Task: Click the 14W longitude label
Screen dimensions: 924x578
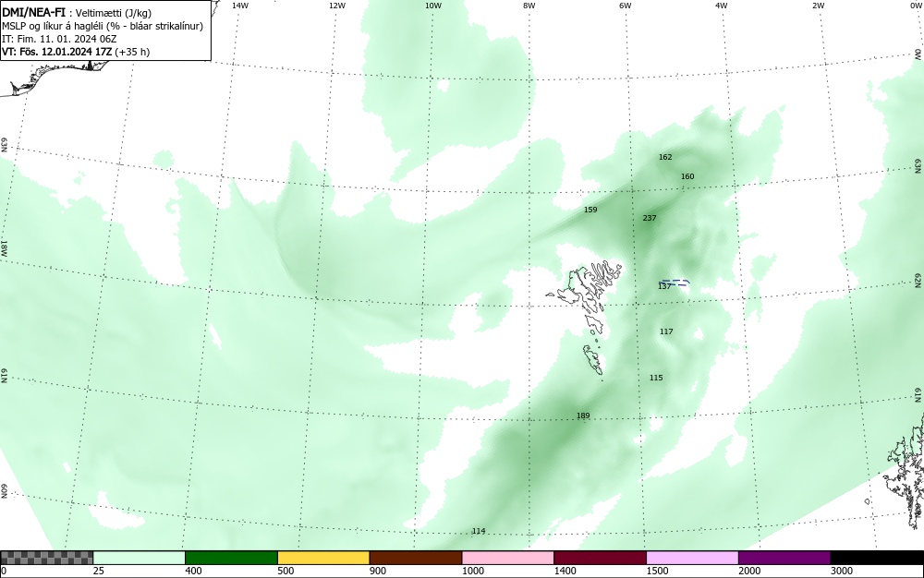Action: pos(240,6)
